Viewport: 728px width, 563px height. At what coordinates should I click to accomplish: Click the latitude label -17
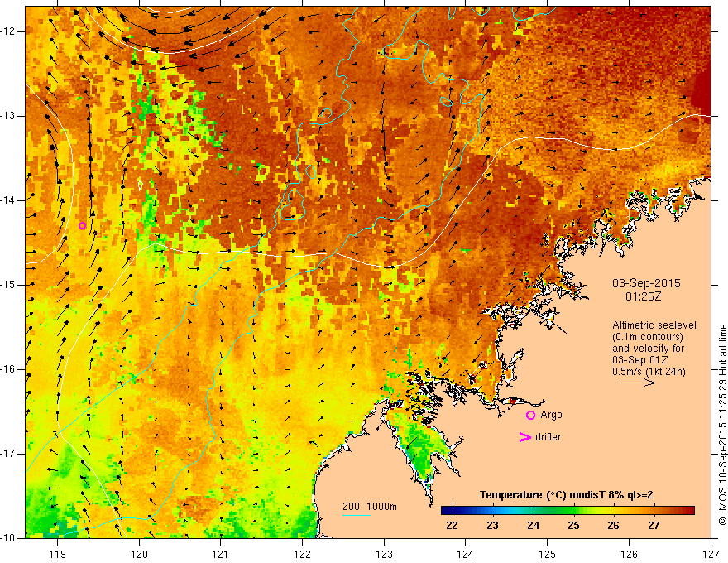click(x=9, y=454)
